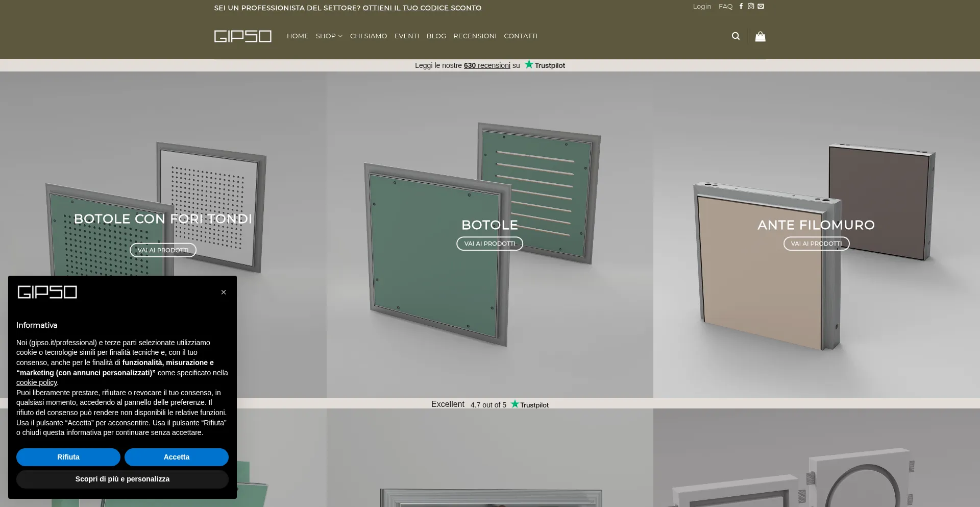Open Scopri di più e personalizza
Screen dimensions: 980x507
[122, 479]
